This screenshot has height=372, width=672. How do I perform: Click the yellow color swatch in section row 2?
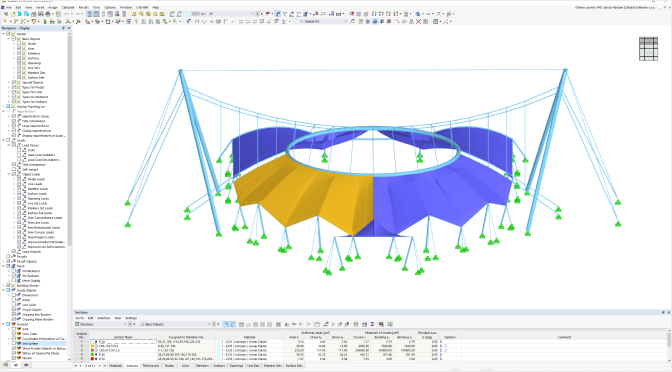93,346
